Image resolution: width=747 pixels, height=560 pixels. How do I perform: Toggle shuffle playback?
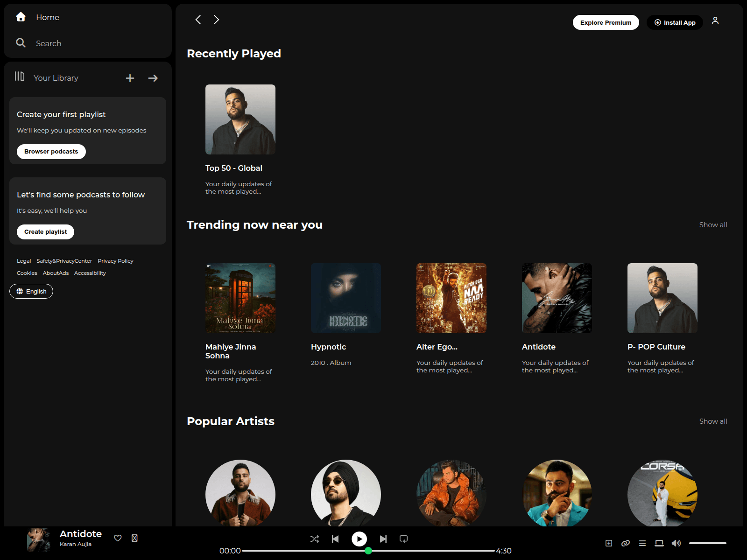click(x=315, y=539)
